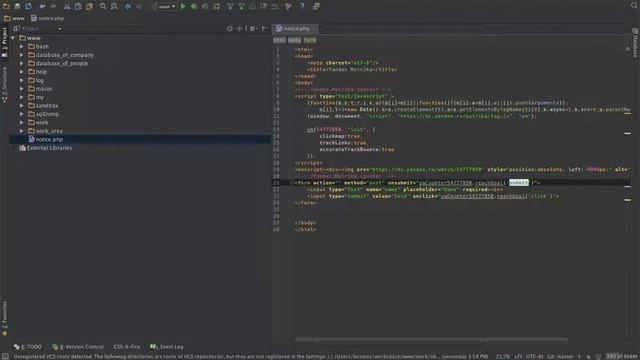Expand the bash folder
640x360 pixels.
[22, 47]
